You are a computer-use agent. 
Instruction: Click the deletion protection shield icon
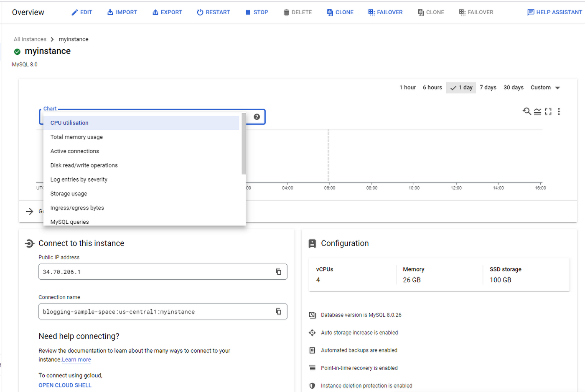click(x=312, y=386)
